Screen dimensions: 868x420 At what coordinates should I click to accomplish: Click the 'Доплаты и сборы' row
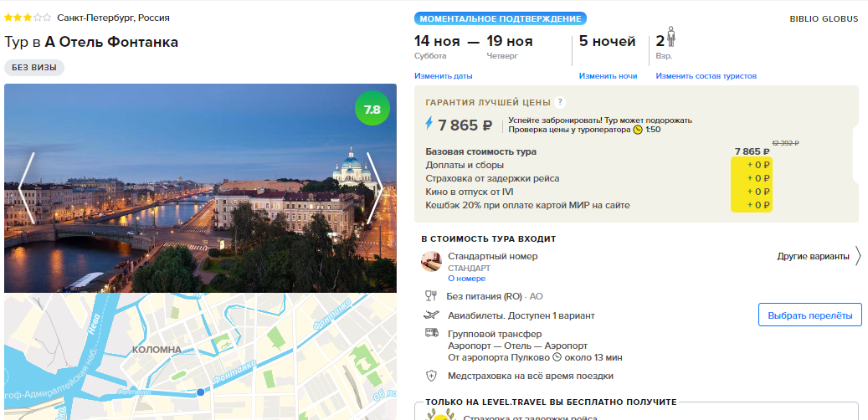coord(598,165)
